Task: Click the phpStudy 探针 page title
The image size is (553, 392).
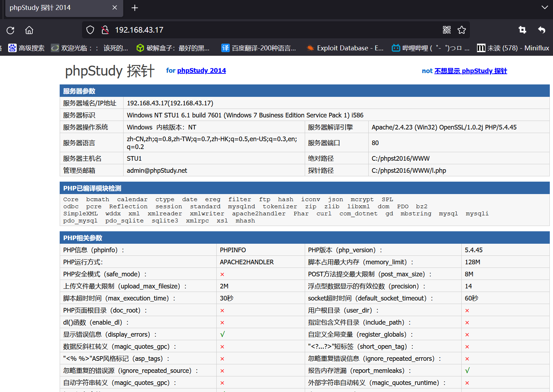Action: [x=110, y=71]
